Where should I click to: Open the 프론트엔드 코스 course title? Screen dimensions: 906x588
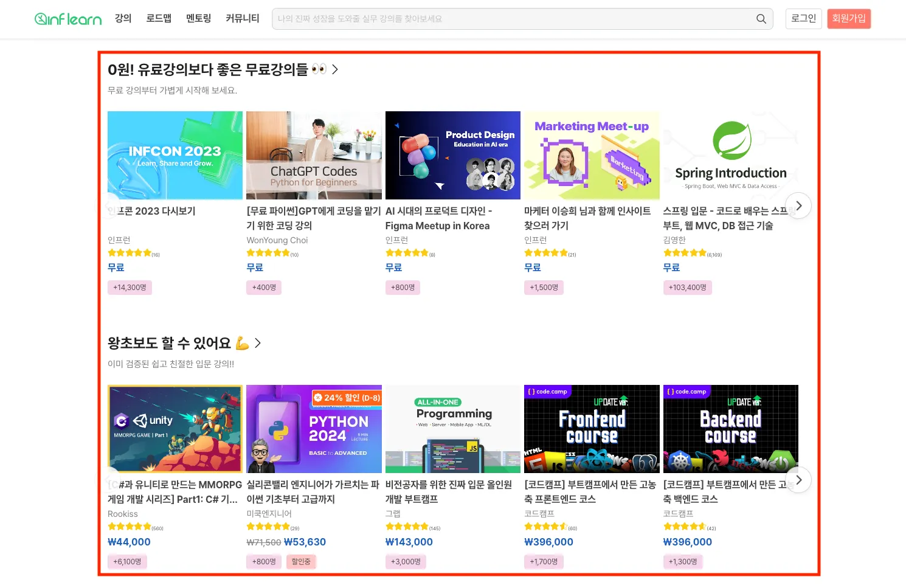[x=590, y=492]
